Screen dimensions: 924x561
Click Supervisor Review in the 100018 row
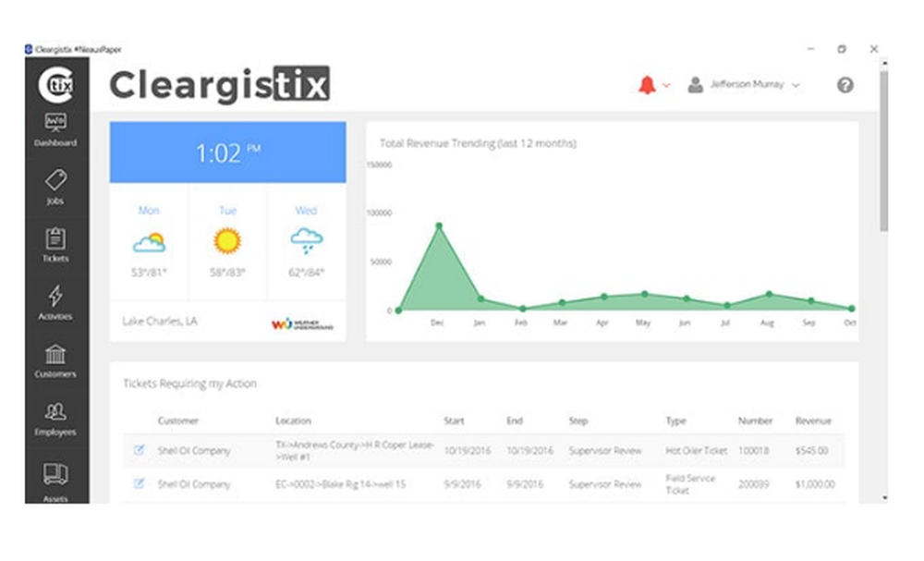click(604, 451)
